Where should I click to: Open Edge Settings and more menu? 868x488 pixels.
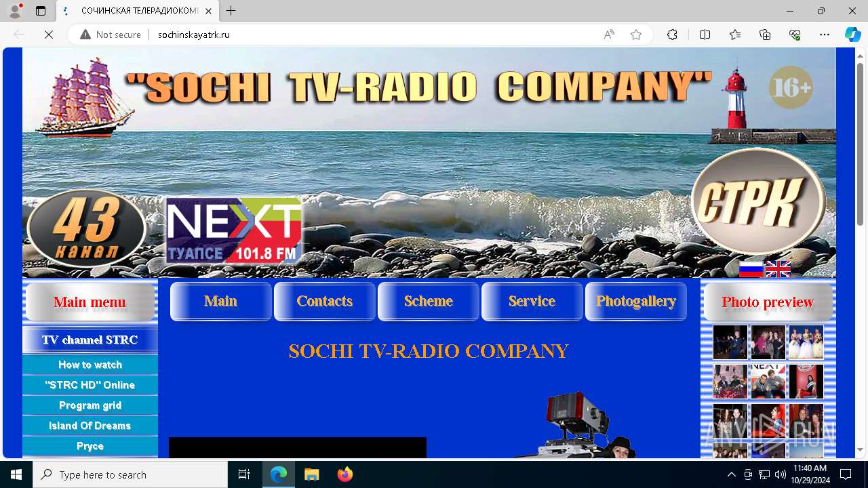click(x=825, y=35)
